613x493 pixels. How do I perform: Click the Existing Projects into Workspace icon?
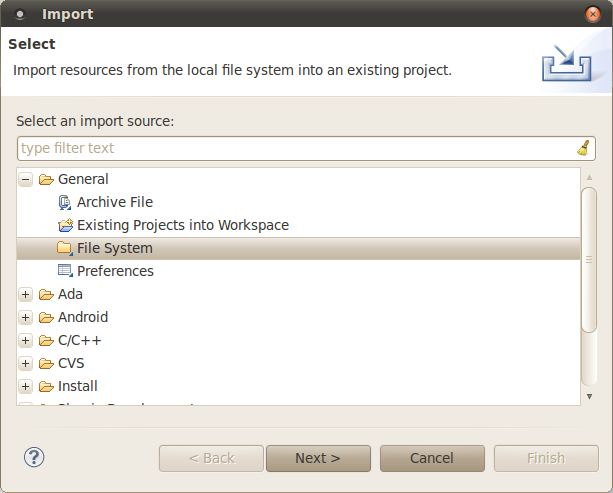pyautogui.click(x=65, y=225)
